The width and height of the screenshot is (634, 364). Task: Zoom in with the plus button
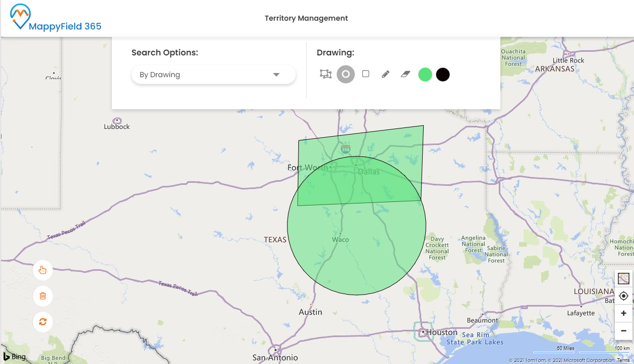tap(624, 313)
